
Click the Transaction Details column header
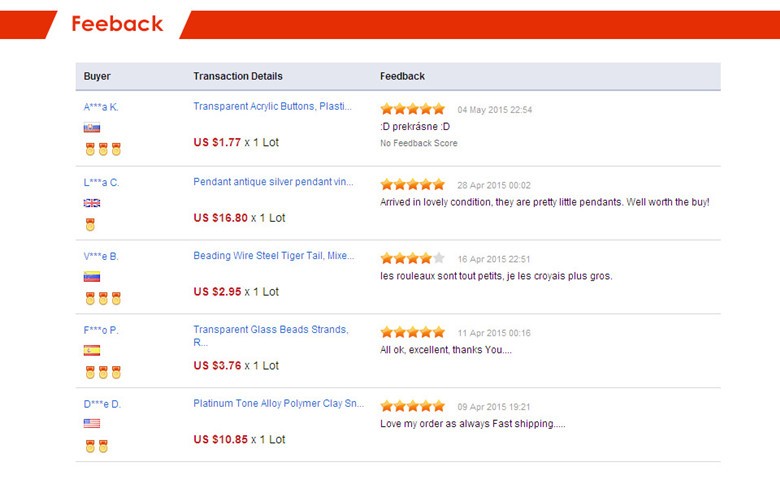pyautogui.click(x=238, y=76)
